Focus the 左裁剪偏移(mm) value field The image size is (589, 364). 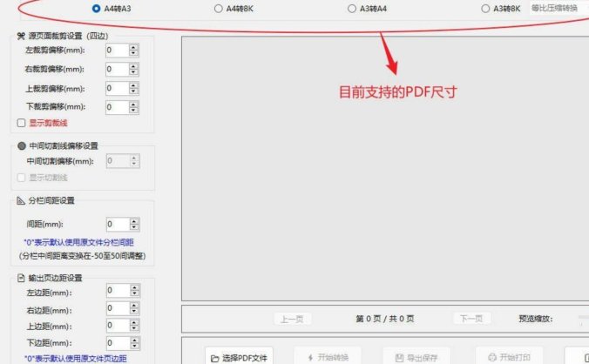pos(118,51)
